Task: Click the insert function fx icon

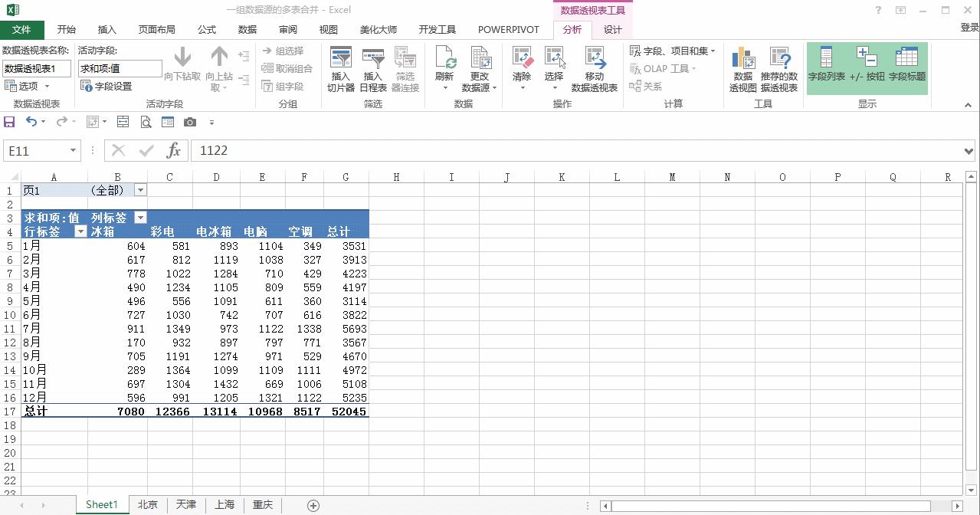Action: coord(174,151)
